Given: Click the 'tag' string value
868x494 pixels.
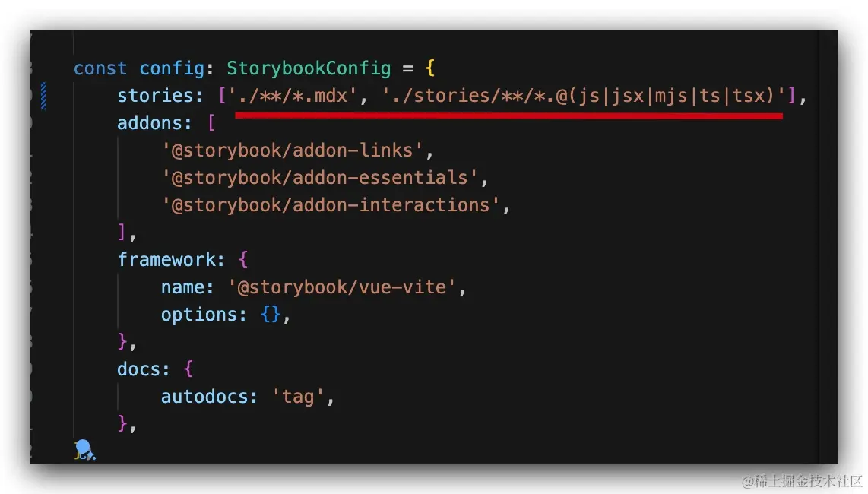Looking at the screenshot, I should pos(298,397).
